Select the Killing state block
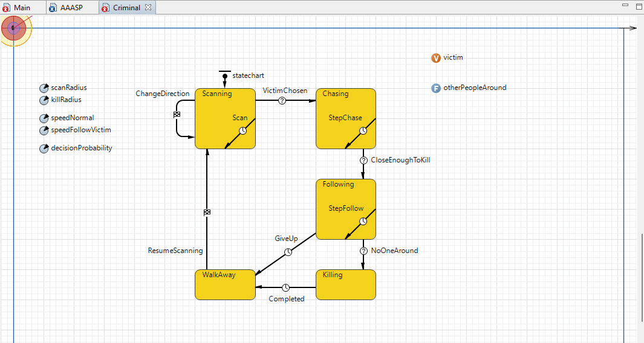The image size is (644, 343). 346,284
